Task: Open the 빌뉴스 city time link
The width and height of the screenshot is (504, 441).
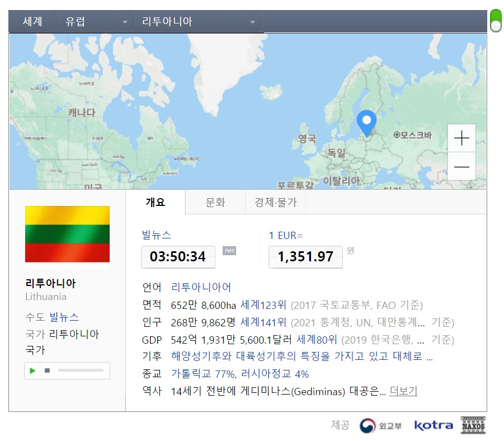Action: 156,235
